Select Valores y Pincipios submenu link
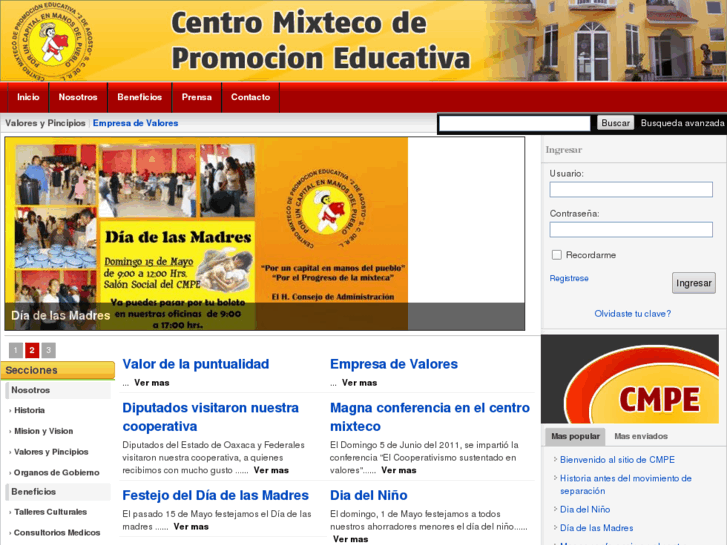Screen dimensions: 727x545 tap(45, 123)
